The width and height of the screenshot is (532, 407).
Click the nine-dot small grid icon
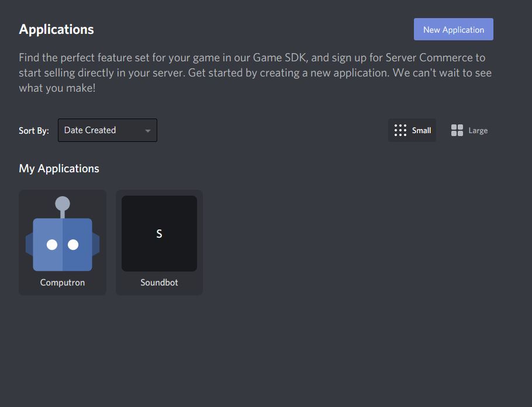[400, 130]
